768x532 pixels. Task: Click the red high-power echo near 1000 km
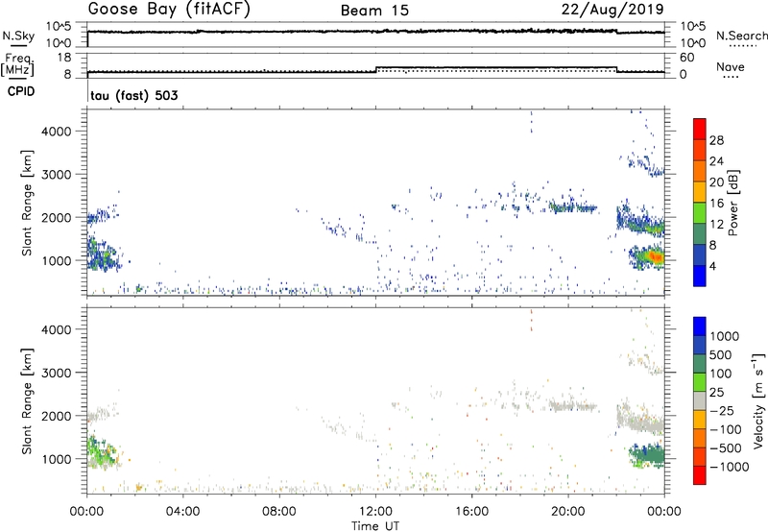pyautogui.click(x=655, y=256)
